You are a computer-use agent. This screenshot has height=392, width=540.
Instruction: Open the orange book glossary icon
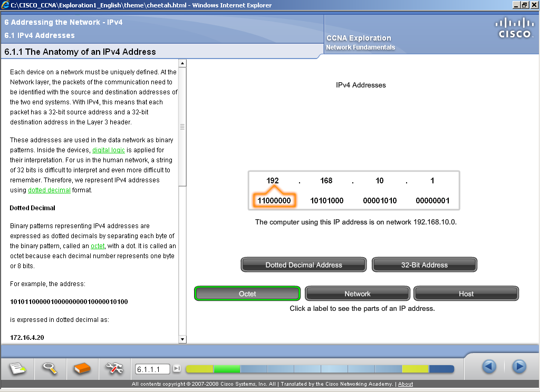click(x=82, y=369)
